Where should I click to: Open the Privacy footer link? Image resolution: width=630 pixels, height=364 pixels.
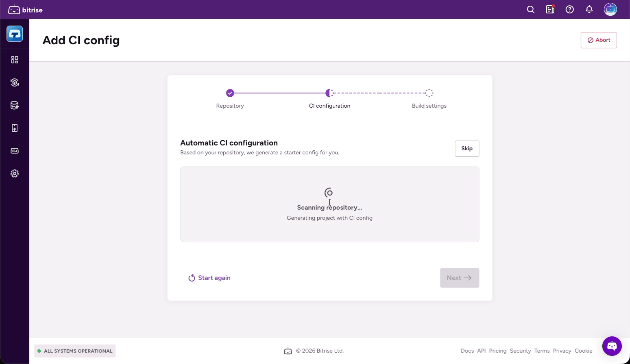[562, 351]
